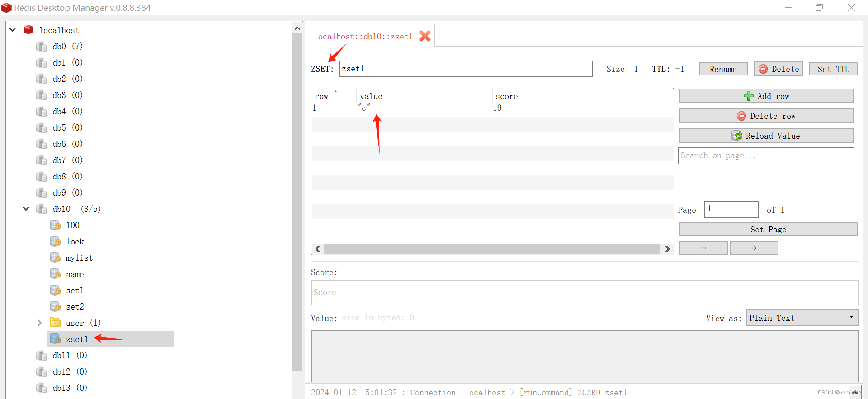Click the Value text area
The width and height of the screenshot is (868, 399).
pyautogui.click(x=585, y=356)
